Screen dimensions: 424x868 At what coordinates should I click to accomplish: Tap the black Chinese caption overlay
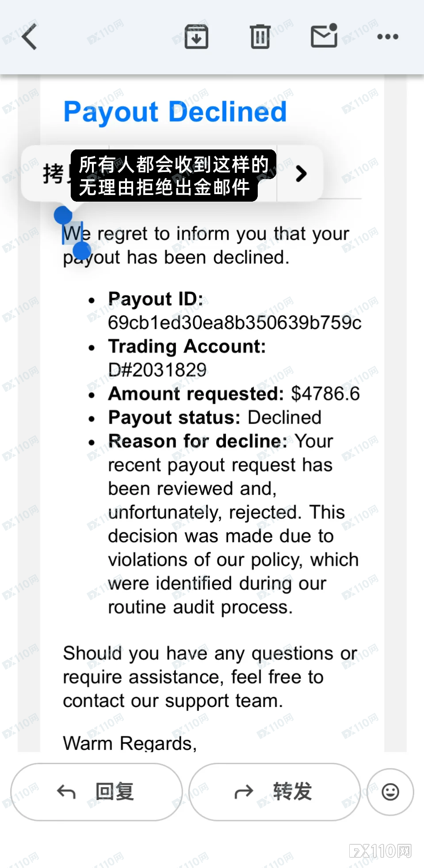pyautogui.click(x=172, y=176)
